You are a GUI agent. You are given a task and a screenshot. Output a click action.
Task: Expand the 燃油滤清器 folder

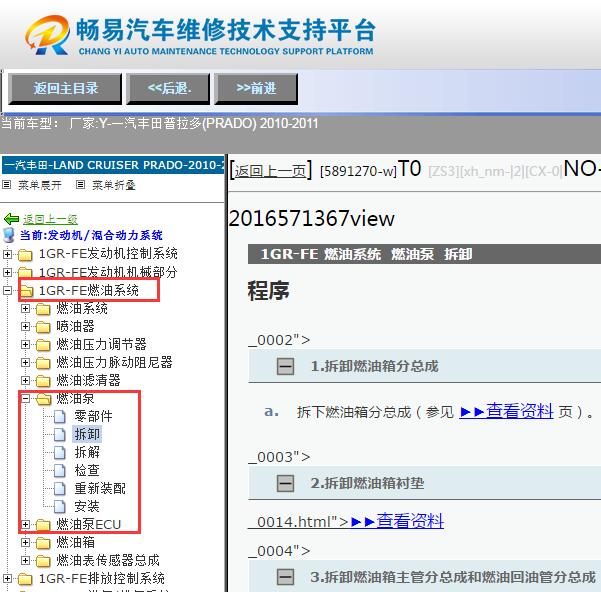pos(25,380)
